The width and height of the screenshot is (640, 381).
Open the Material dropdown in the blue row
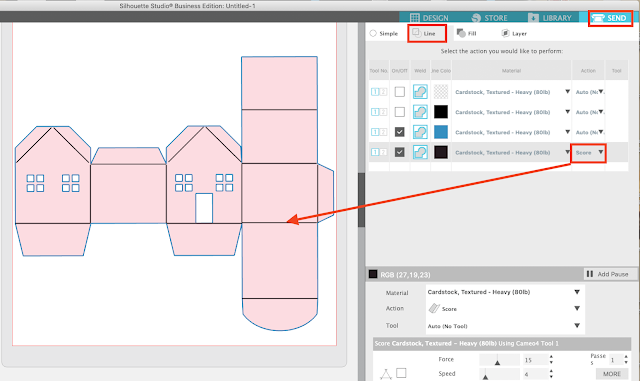[567, 132]
